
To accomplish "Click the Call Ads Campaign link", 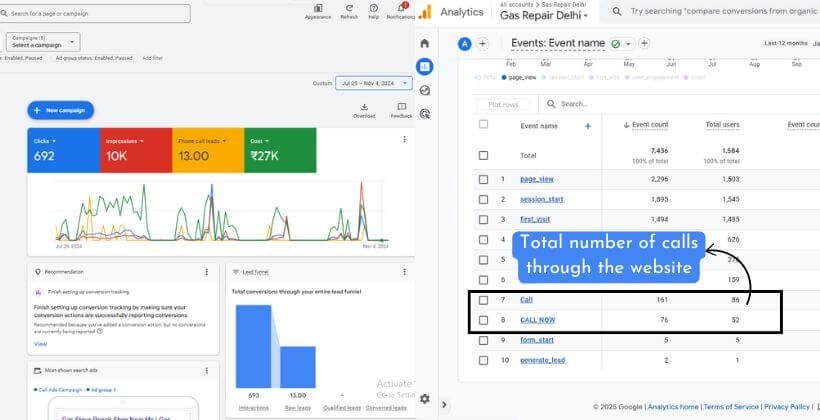I will tap(60, 390).
